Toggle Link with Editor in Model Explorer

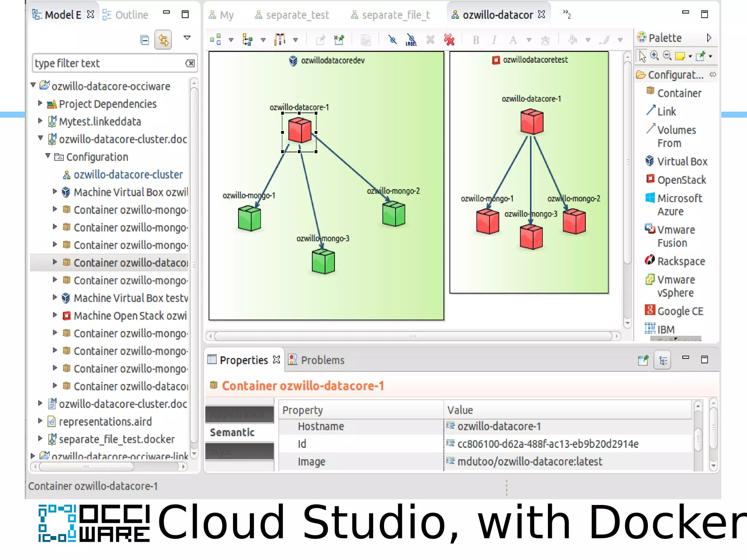(163, 39)
